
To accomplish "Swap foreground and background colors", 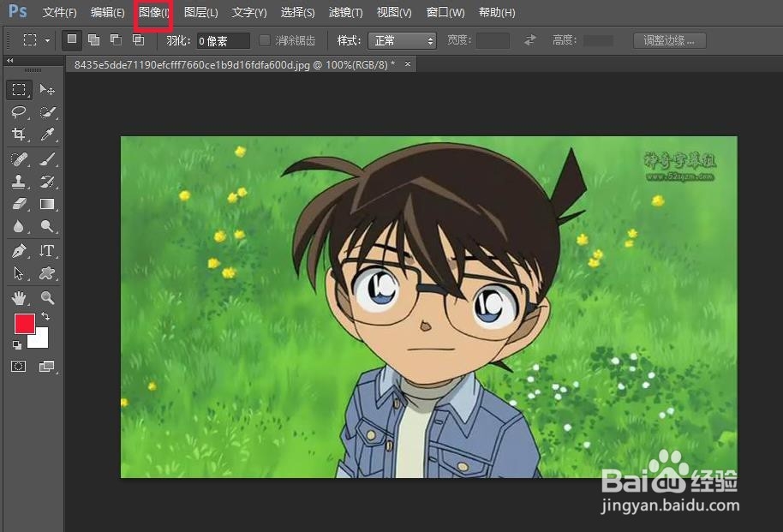I will (x=45, y=316).
